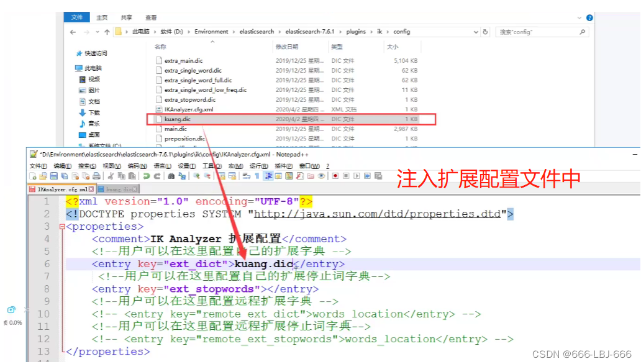Screen dimensions: 641x364
Task: Zoom out toolbar icon
Action: [207, 176]
